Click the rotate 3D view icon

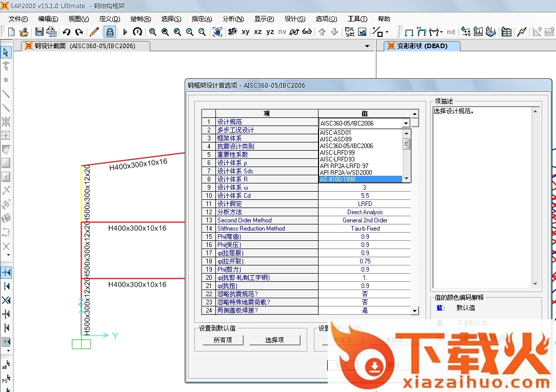(294, 32)
